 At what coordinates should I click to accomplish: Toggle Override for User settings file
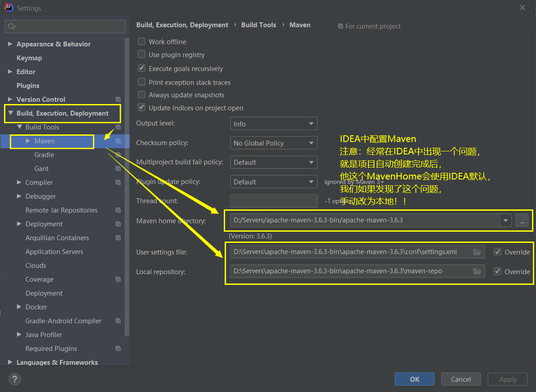tap(498, 252)
